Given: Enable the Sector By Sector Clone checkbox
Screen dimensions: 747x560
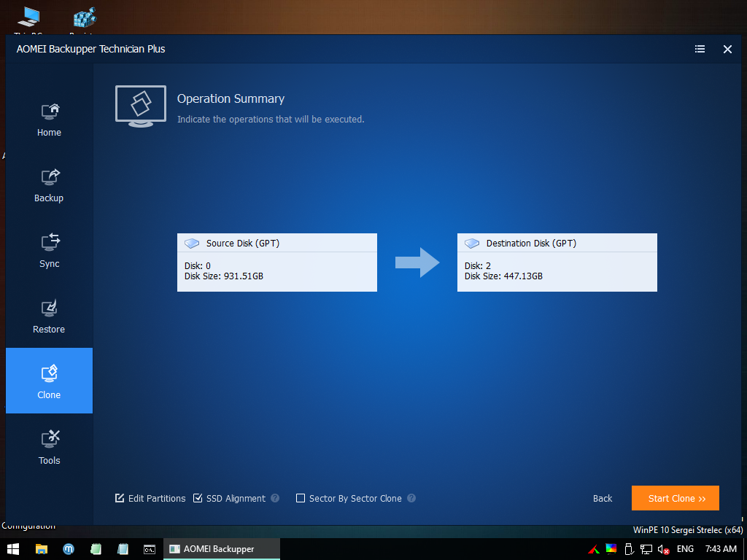Looking at the screenshot, I should [301, 498].
